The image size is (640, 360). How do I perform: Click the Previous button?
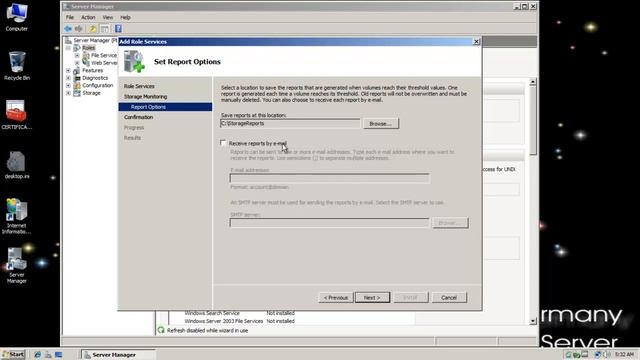click(336, 298)
